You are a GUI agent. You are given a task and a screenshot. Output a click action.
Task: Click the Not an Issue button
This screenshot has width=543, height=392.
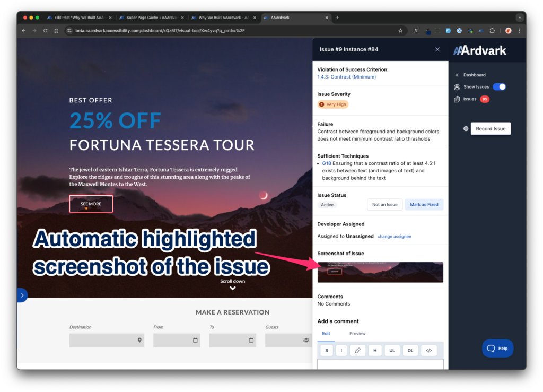point(384,205)
